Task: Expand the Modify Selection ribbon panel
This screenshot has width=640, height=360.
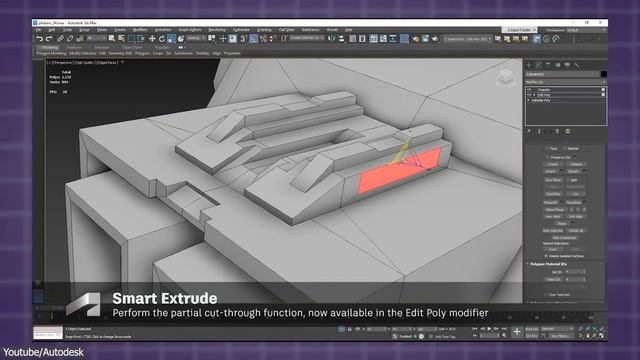Action: 83,53
